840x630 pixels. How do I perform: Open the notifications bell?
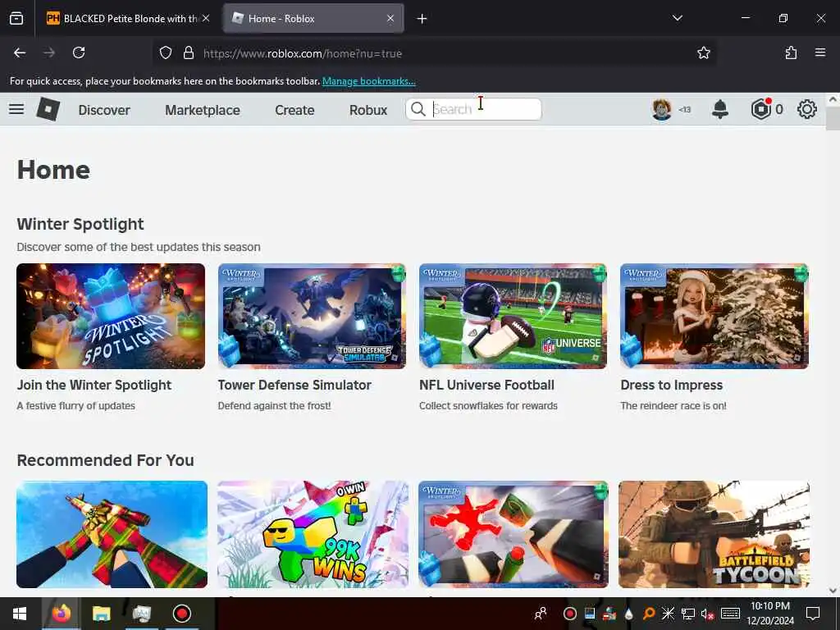720,109
